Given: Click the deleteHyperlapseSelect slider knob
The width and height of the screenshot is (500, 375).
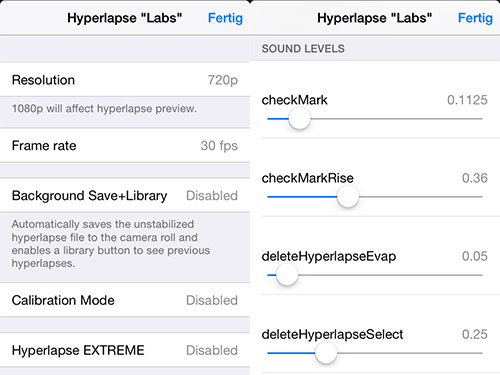Looking at the screenshot, I should pos(326,353).
